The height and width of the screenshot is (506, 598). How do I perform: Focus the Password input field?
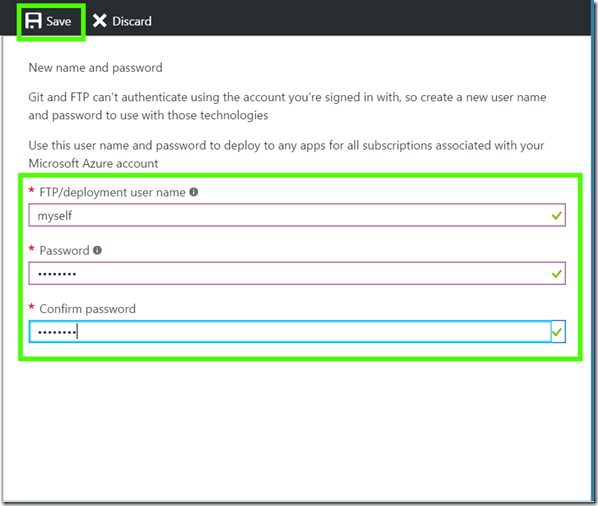[297, 273]
